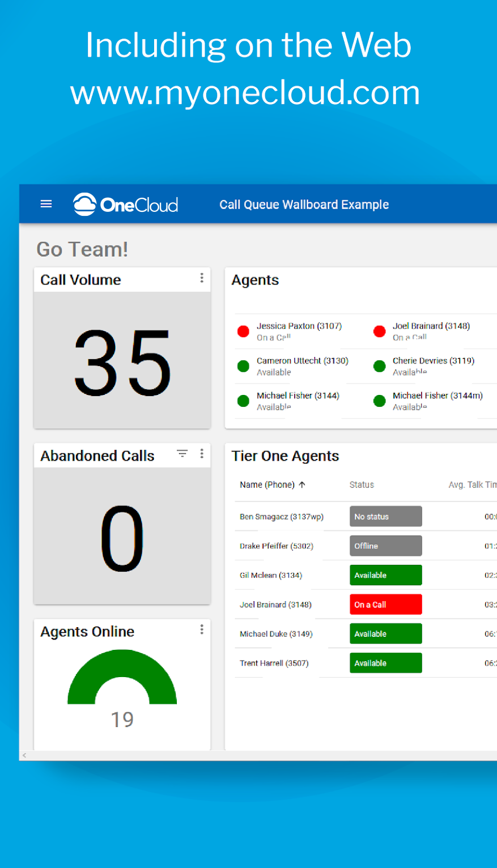Select Gil Mclean (3134) row name
Image resolution: width=497 pixels, height=868 pixels.
[x=271, y=575]
